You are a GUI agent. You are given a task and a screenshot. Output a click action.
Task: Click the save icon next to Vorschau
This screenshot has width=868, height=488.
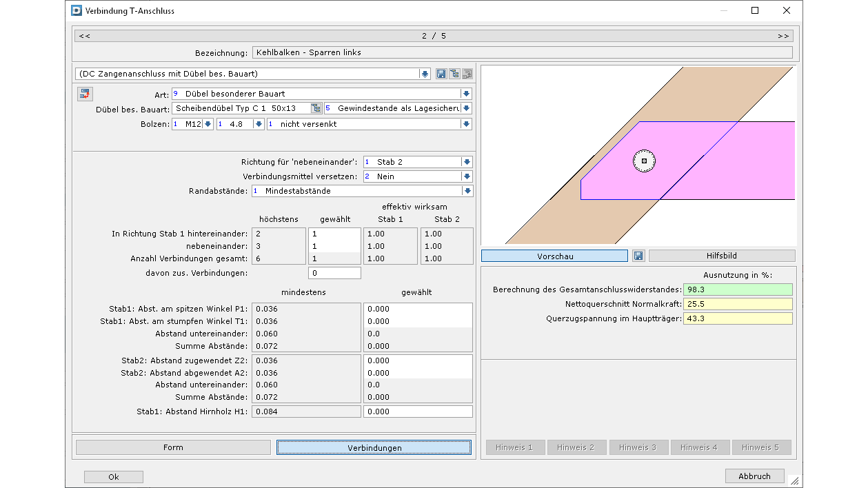[x=638, y=256]
